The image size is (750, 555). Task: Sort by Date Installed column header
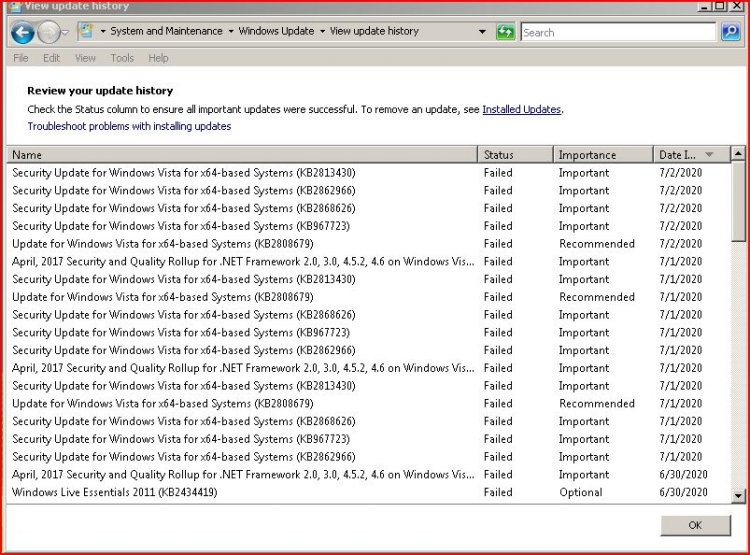[692, 155]
